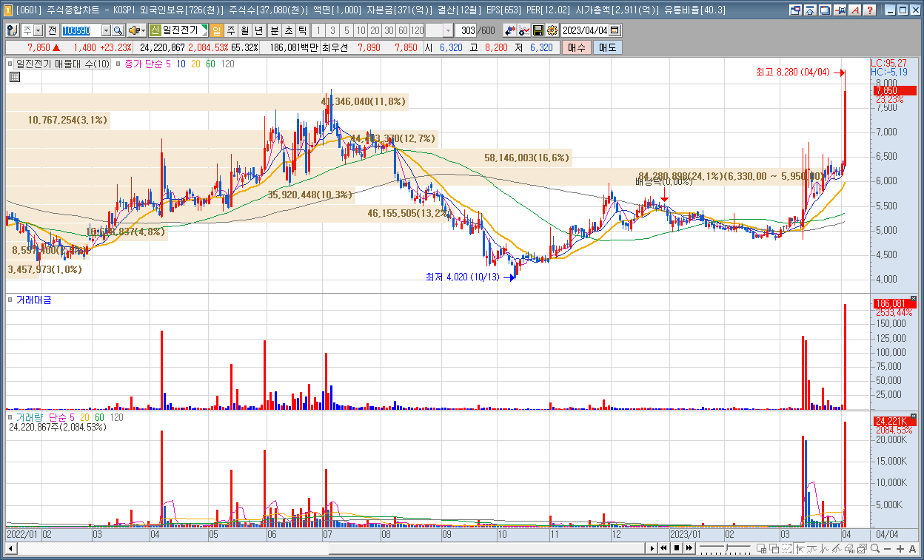Click the indicator line chart icon
Viewport: 924px width, 560px height.
[524, 30]
